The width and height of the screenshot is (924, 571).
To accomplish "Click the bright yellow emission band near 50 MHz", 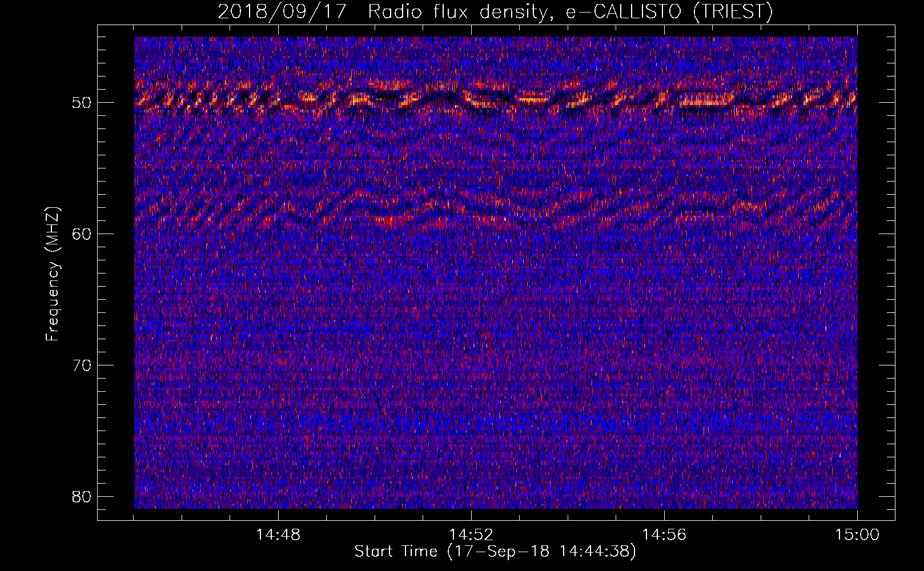I will (x=496, y=98).
